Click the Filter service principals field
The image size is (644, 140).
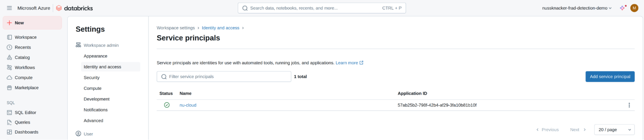click(x=224, y=77)
